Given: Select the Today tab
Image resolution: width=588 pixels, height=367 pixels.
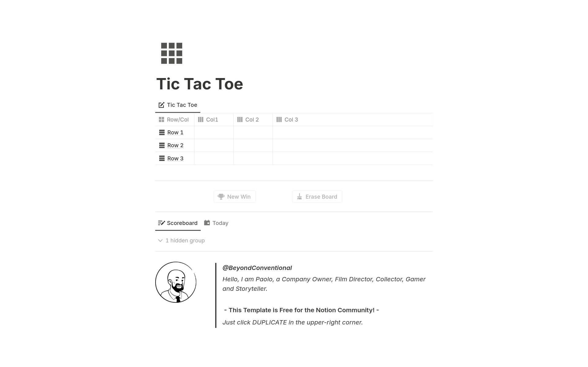Looking at the screenshot, I should (x=221, y=223).
